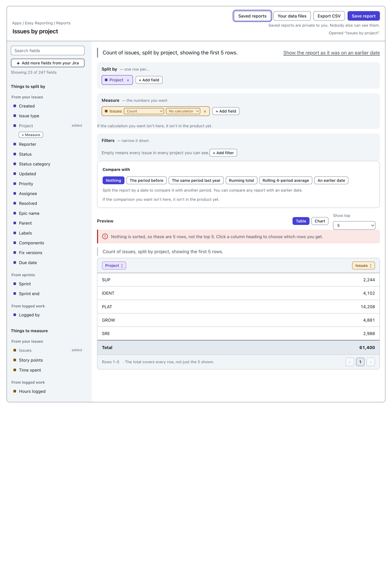
Task: Click the PLAT row in table
Action: point(238,307)
